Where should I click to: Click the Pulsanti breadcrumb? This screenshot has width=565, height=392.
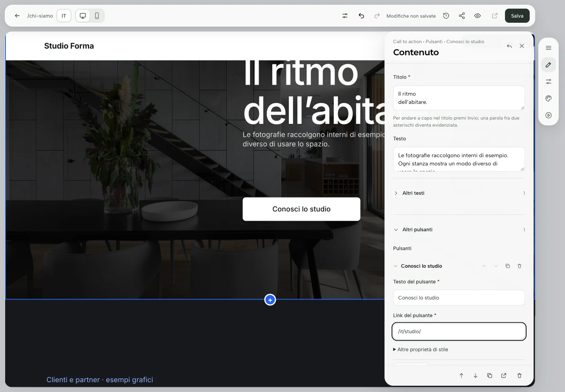coord(434,42)
